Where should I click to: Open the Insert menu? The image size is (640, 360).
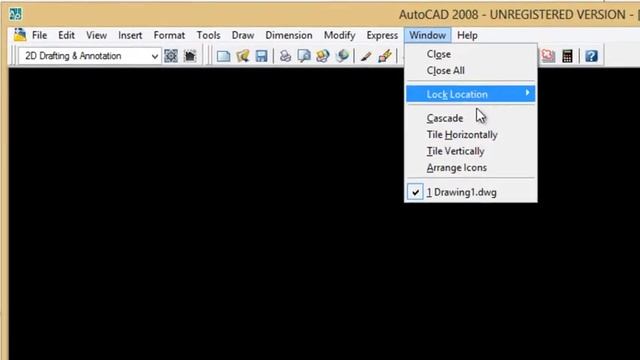(x=130, y=36)
